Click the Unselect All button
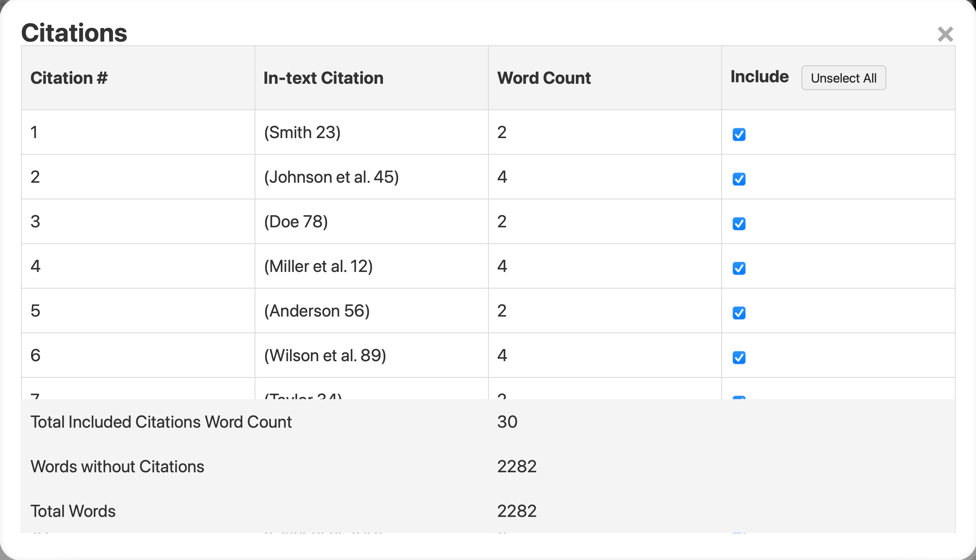 click(843, 78)
